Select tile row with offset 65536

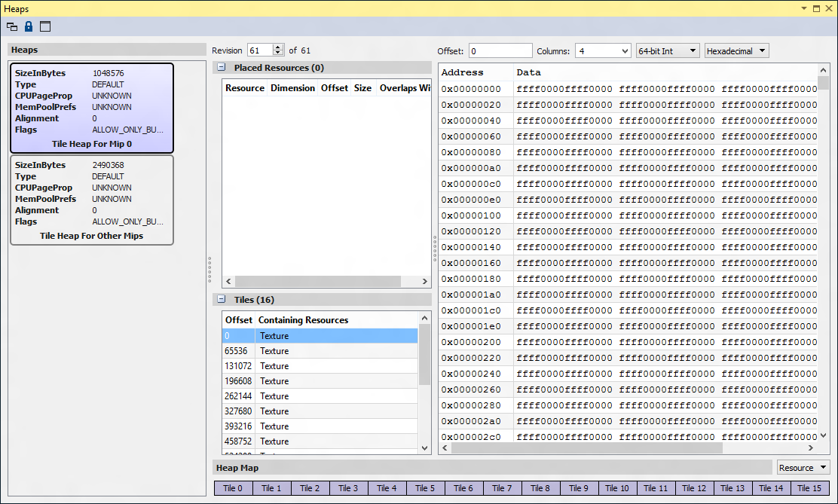click(x=320, y=351)
